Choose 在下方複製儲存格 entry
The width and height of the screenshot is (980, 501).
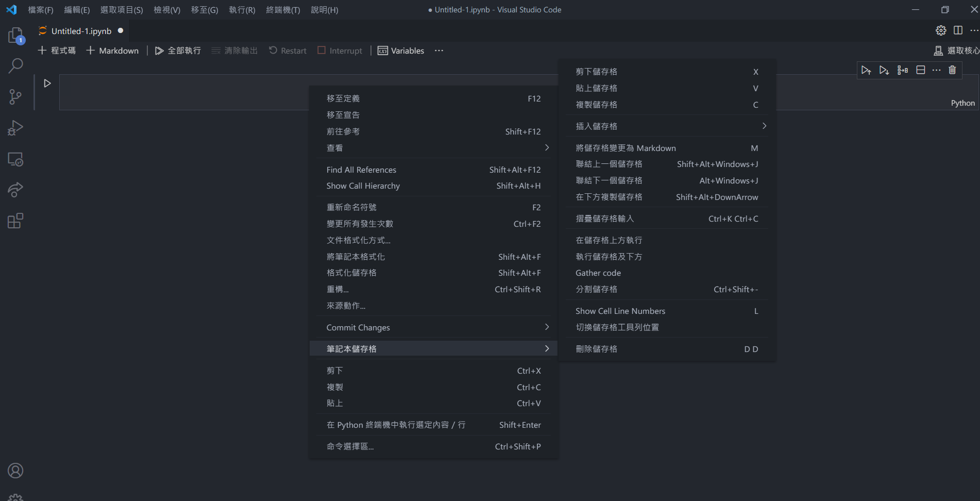point(667,197)
